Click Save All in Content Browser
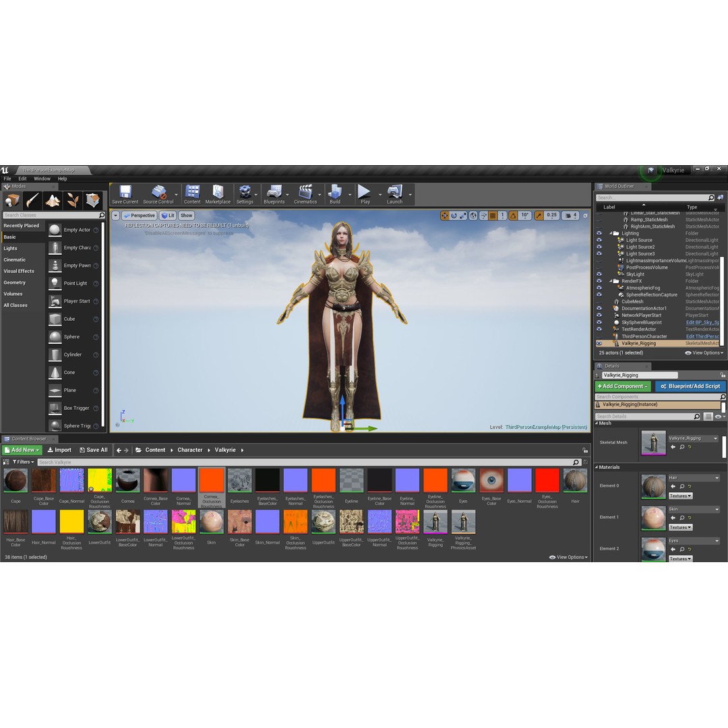This screenshot has width=728, height=728. pos(93,450)
